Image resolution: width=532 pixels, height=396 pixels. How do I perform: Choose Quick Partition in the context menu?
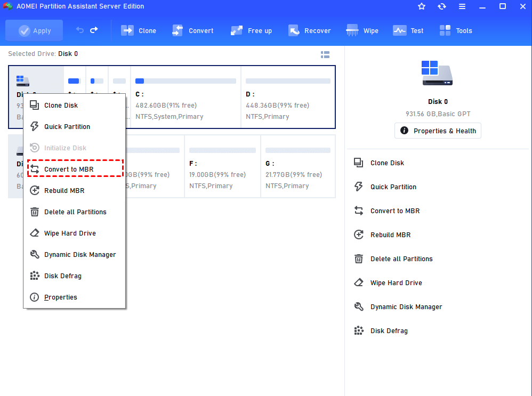click(75, 126)
